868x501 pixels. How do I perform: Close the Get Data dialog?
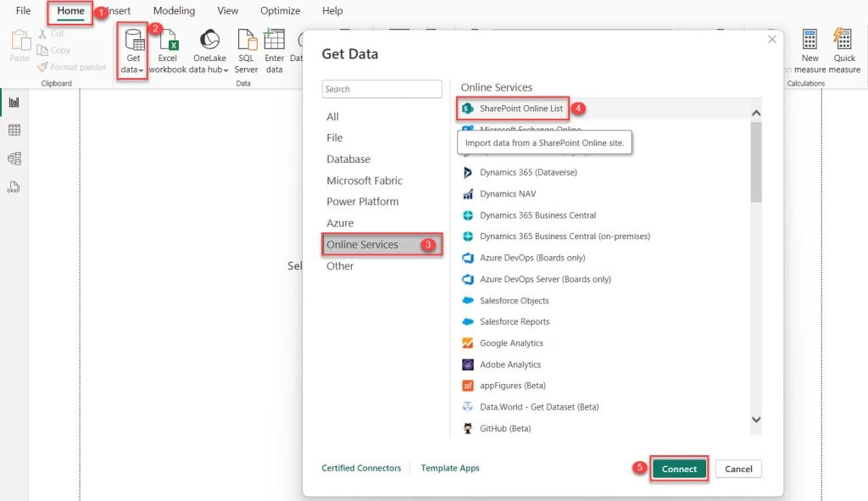pos(772,39)
